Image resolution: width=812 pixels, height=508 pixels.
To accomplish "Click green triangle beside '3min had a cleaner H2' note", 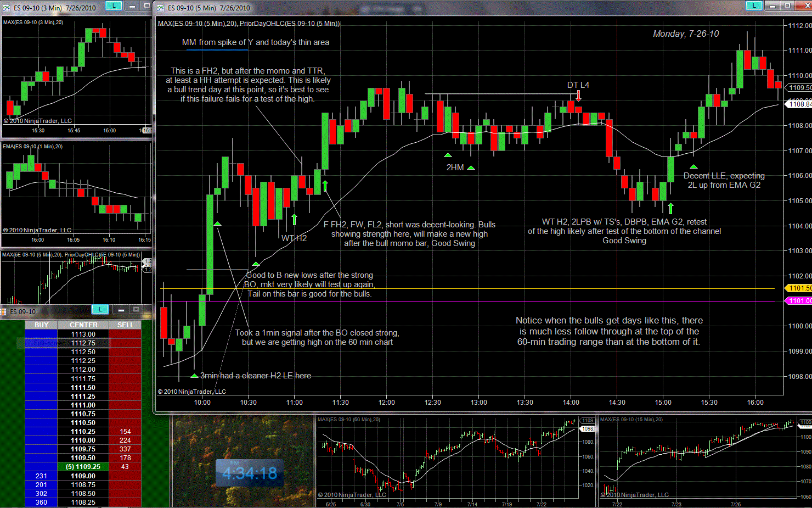I will [194, 376].
